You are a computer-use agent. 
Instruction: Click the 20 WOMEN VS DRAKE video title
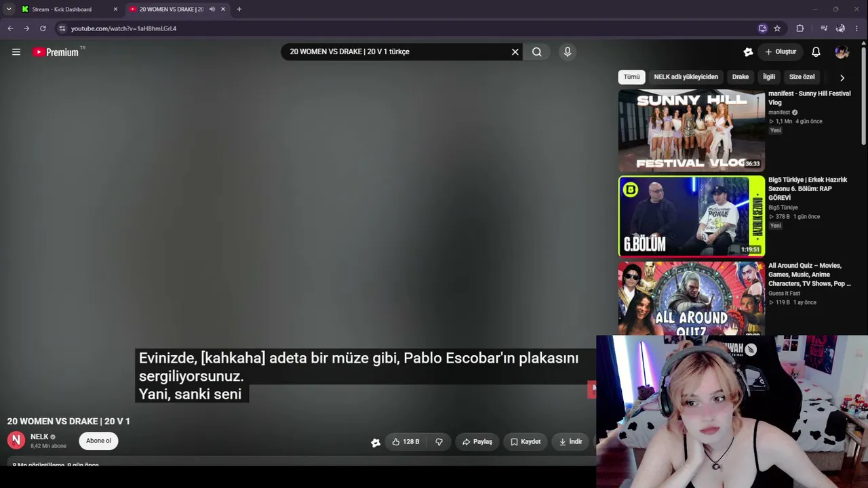tap(68, 421)
